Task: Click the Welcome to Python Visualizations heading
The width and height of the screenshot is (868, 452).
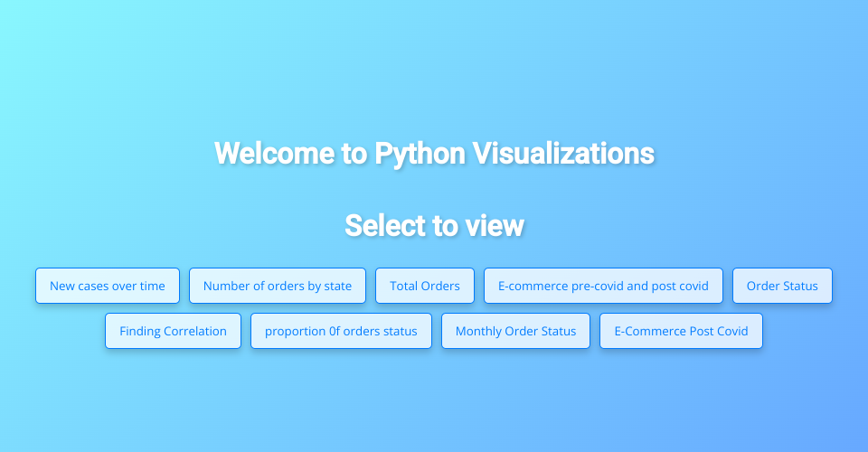Action: (x=434, y=153)
